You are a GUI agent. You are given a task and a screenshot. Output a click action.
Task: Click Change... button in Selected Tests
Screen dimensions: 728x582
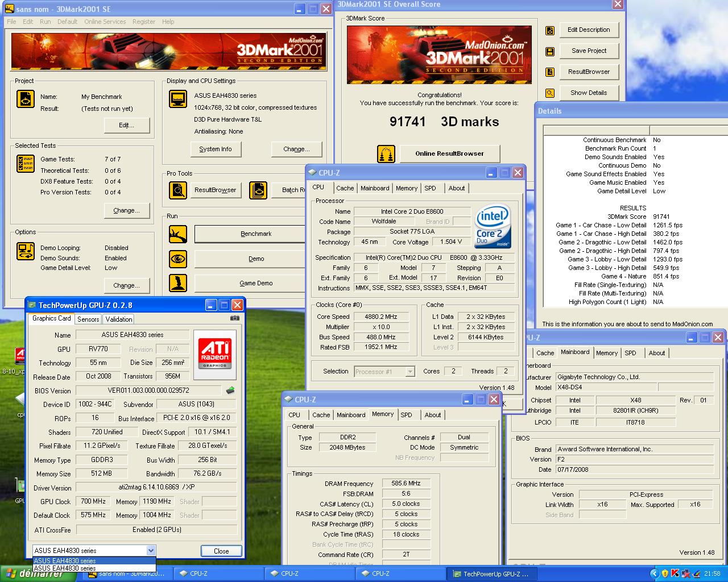126,210
